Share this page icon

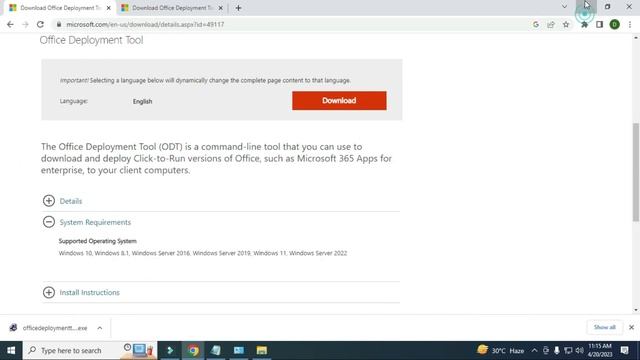point(551,24)
